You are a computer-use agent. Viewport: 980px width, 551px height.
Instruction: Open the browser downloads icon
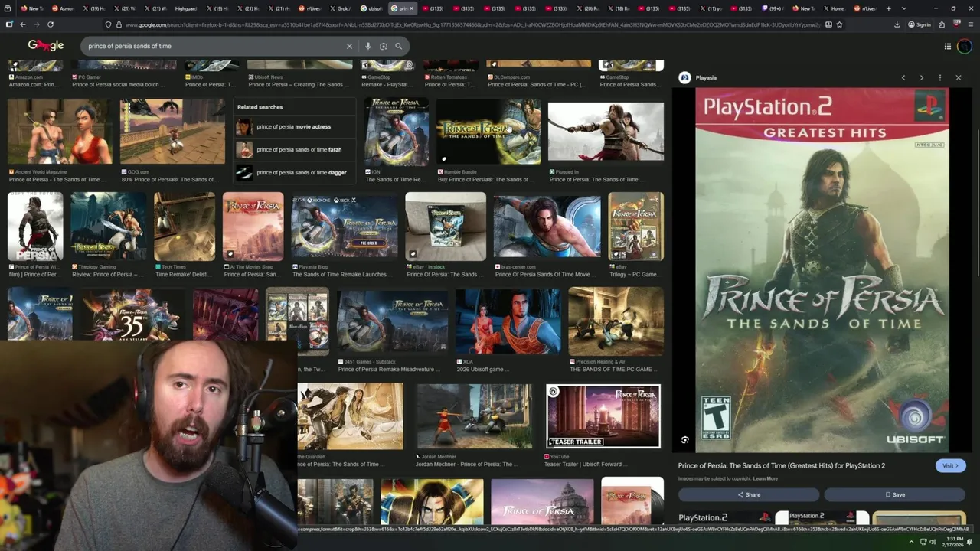pyautogui.click(x=897, y=24)
